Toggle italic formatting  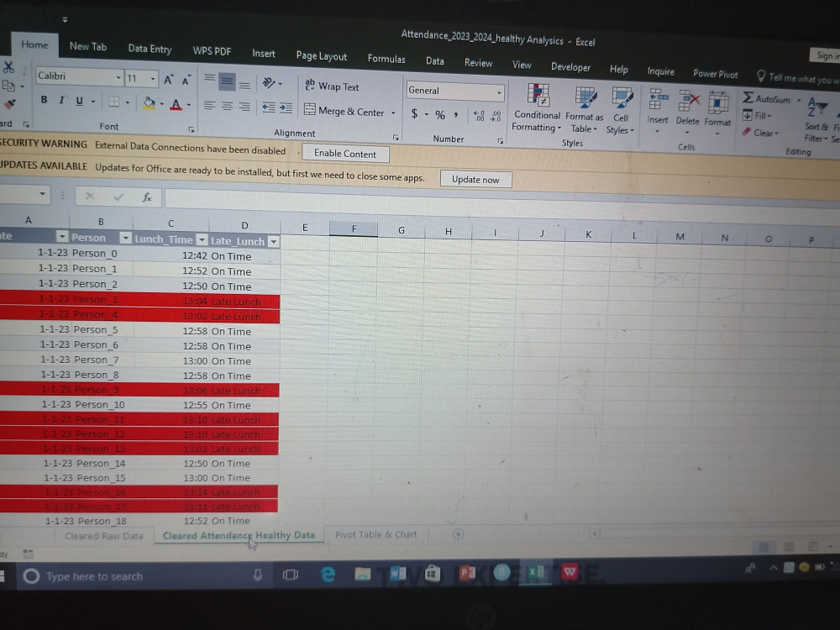(61, 100)
